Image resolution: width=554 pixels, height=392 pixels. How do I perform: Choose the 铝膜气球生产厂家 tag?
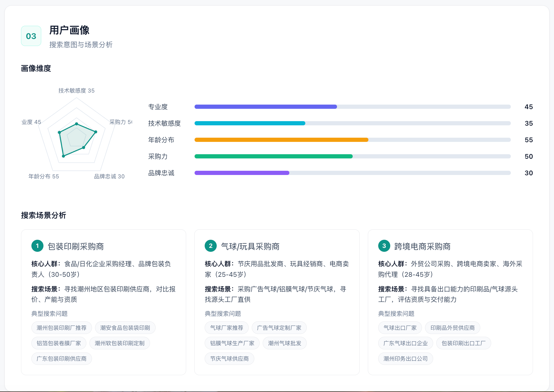tap(232, 343)
